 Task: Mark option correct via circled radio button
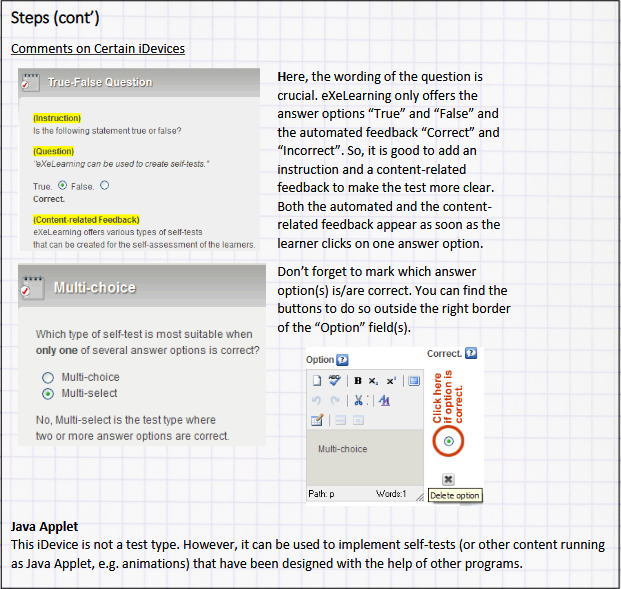pyautogui.click(x=448, y=441)
